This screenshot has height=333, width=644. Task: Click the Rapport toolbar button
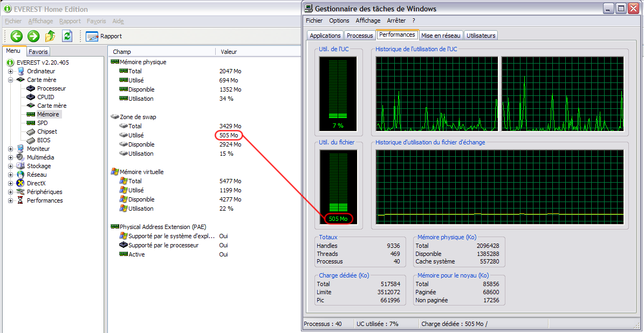(x=104, y=36)
